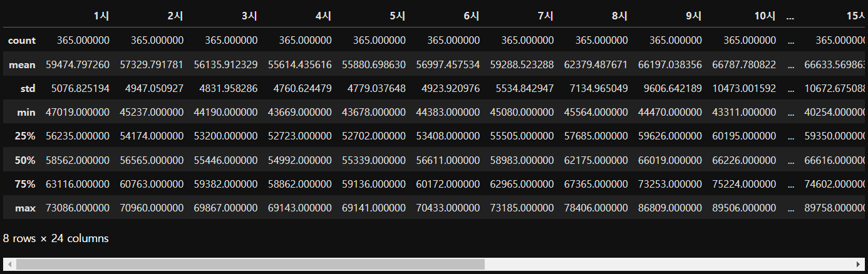Click mean value 66197.038356
This screenshot has width=868, height=274.
[x=669, y=64]
